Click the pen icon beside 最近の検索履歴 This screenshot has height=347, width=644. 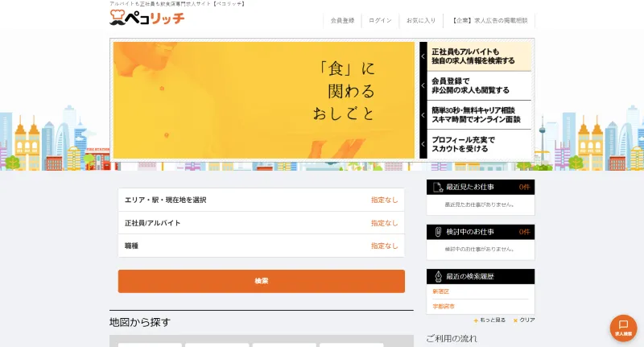pos(438,276)
